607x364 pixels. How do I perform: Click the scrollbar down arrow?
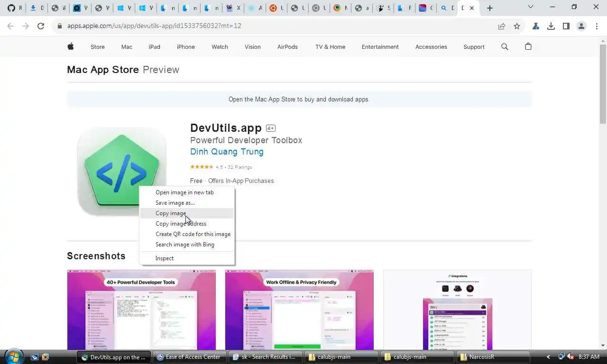coord(603,346)
